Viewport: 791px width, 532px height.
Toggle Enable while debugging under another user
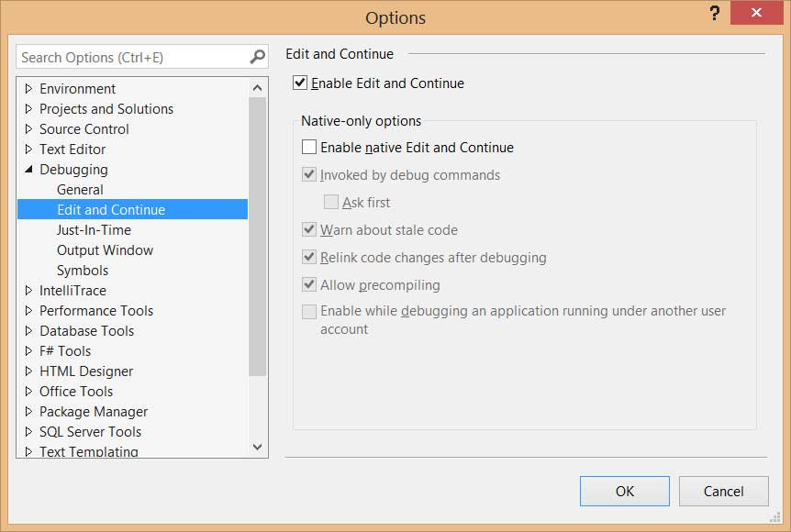(x=308, y=312)
